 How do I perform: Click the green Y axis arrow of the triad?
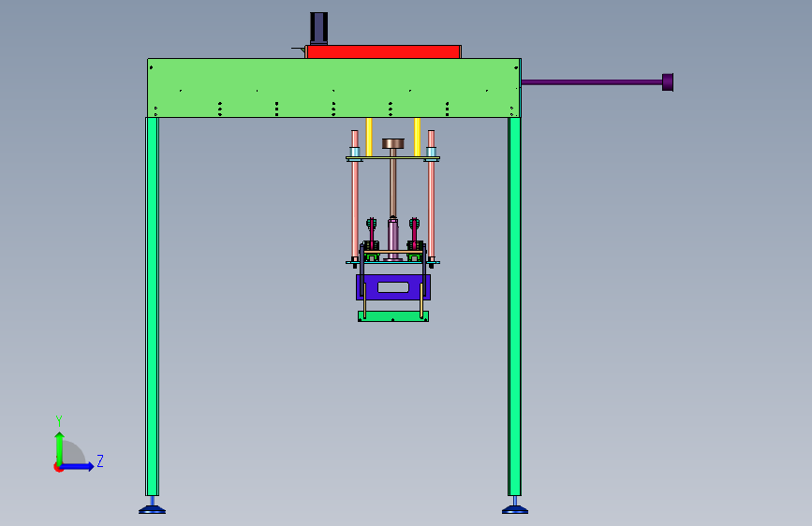click(60, 447)
